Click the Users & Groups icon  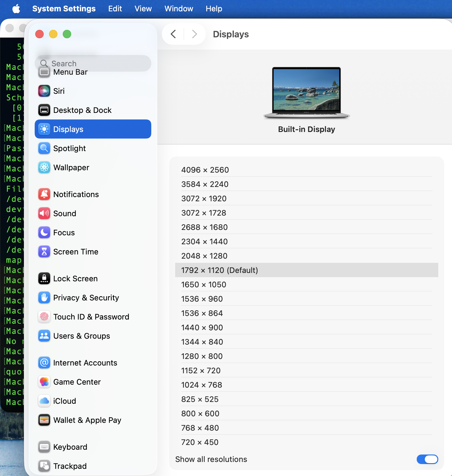pyautogui.click(x=44, y=336)
